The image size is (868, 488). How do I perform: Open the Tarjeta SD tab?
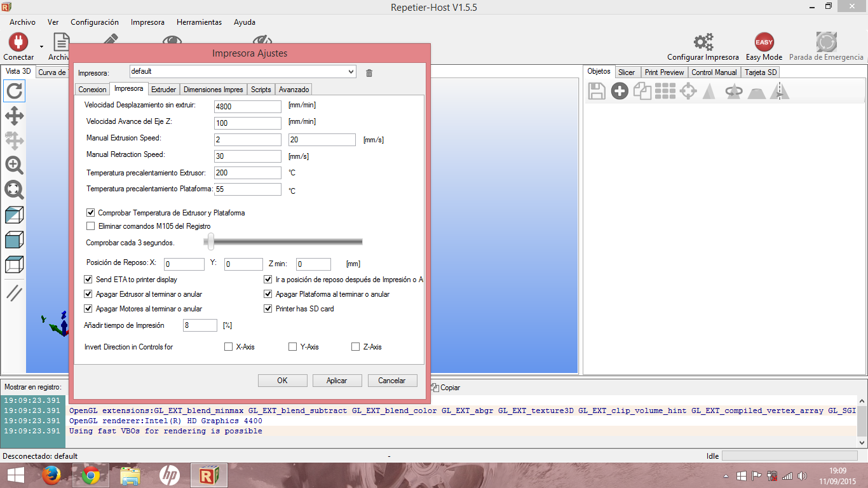(761, 72)
